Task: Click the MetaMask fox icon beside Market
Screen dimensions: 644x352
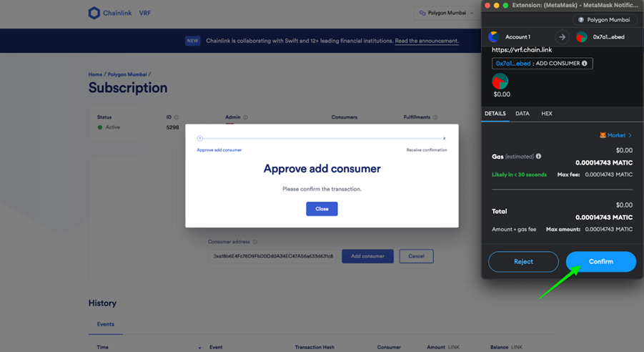Action: 603,135
